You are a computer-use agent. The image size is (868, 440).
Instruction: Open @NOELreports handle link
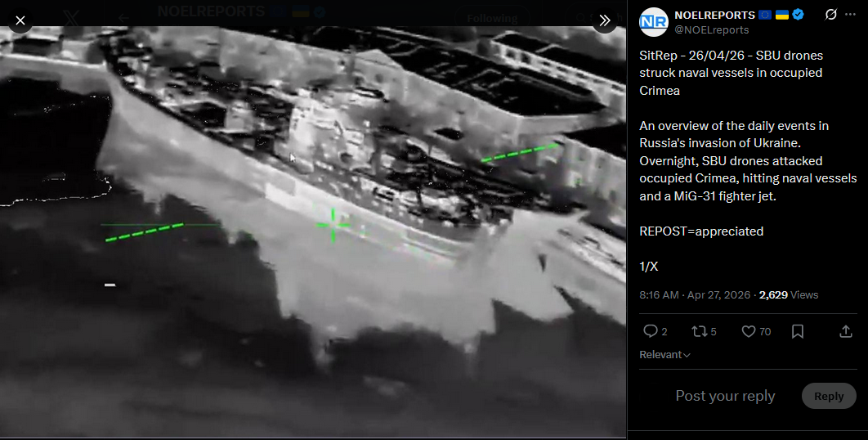click(711, 30)
